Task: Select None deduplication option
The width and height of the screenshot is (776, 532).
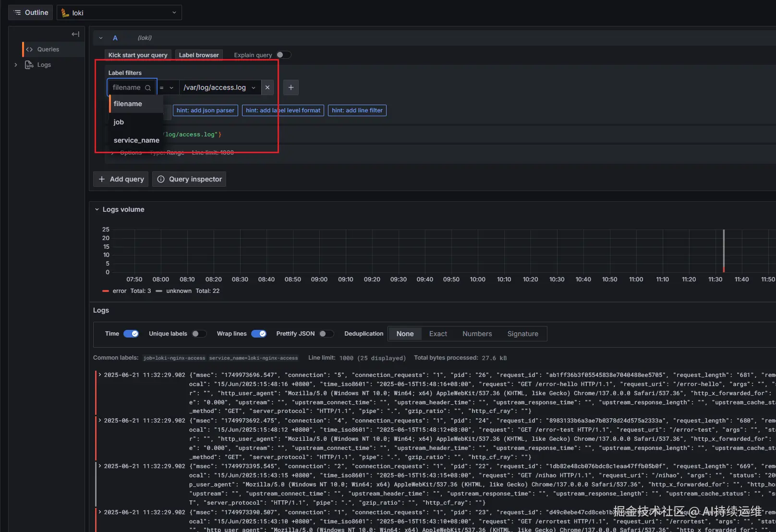Action: 405,334
